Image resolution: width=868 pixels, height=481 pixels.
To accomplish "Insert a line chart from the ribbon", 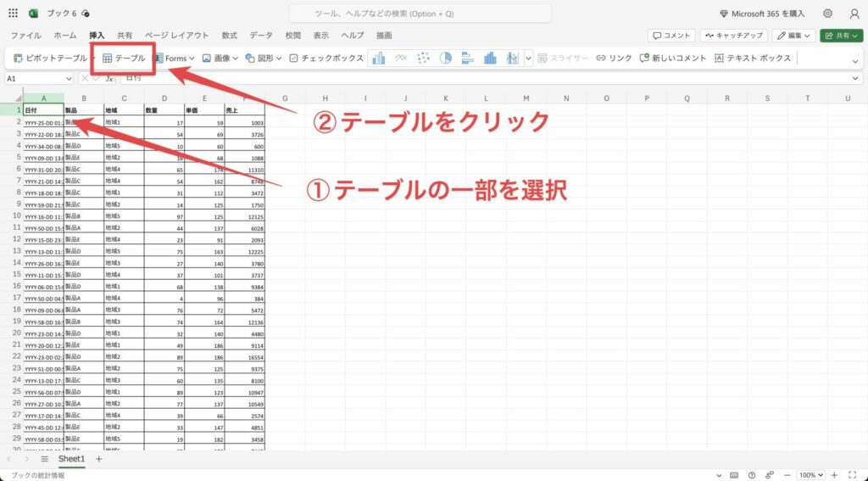I will point(401,58).
